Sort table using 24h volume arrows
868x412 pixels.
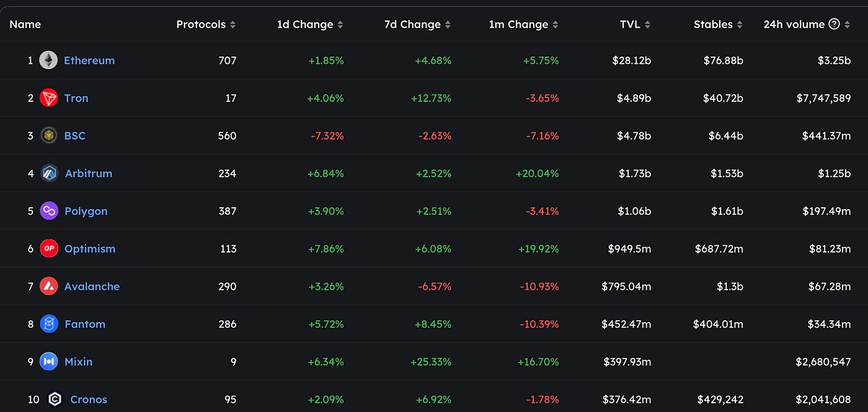pyautogui.click(x=847, y=25)
